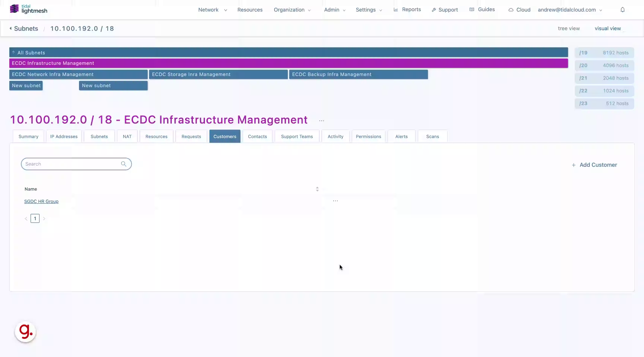Click the notification bell icon
This screenshot has height=357, width=644.
pos(623,10)
